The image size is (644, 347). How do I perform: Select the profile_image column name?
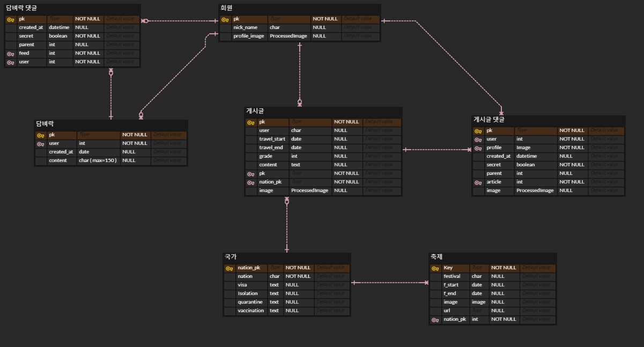coord(249,36)
